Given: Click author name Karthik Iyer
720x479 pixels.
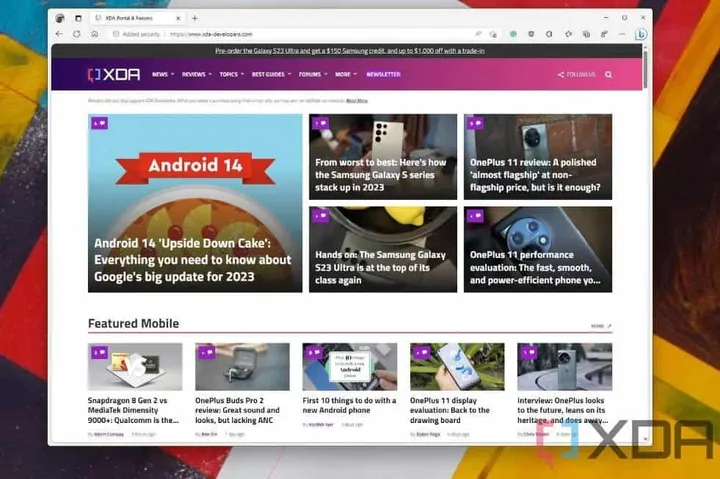Looking at the screenshot, I should [x=321, y=425].
